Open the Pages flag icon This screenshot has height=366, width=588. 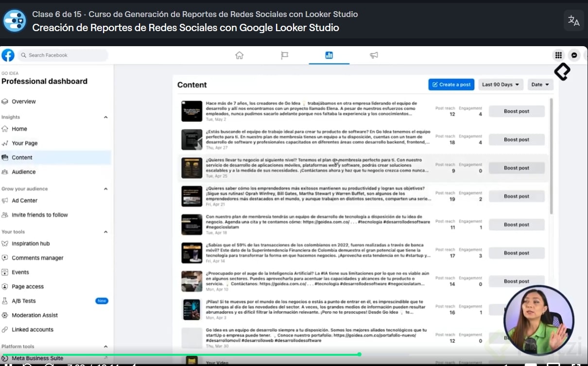point(285,55)
